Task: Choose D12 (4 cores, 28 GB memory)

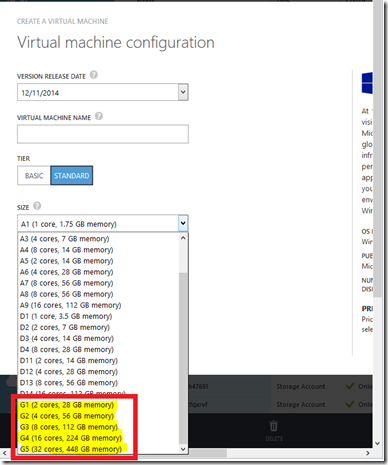Action: pos(98,371)
